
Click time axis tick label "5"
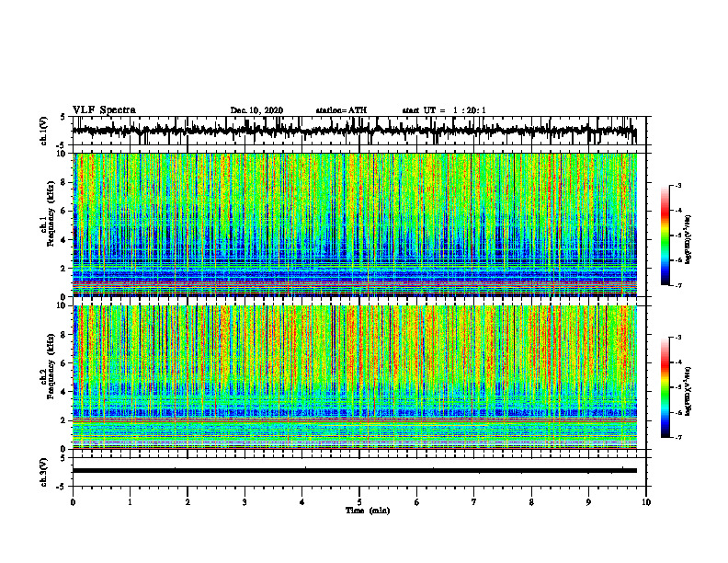pyautogui.click(x=359, y=502)
